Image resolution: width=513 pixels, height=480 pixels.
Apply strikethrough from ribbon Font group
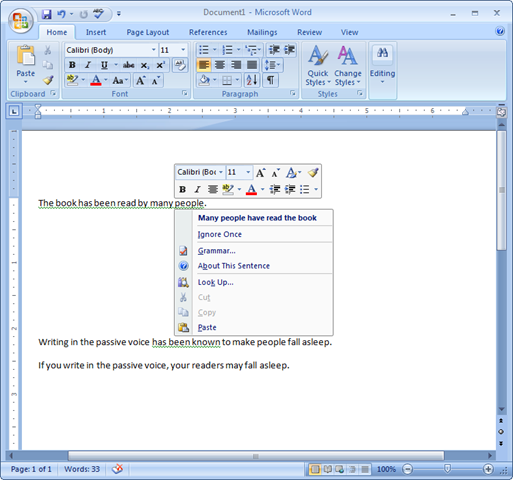tap(128, 65)
